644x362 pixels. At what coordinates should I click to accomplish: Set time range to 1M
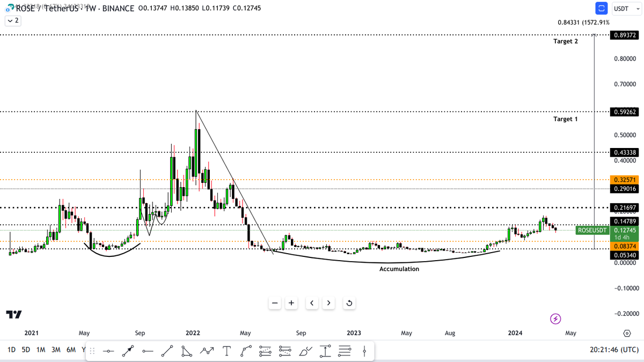point(41,350)
